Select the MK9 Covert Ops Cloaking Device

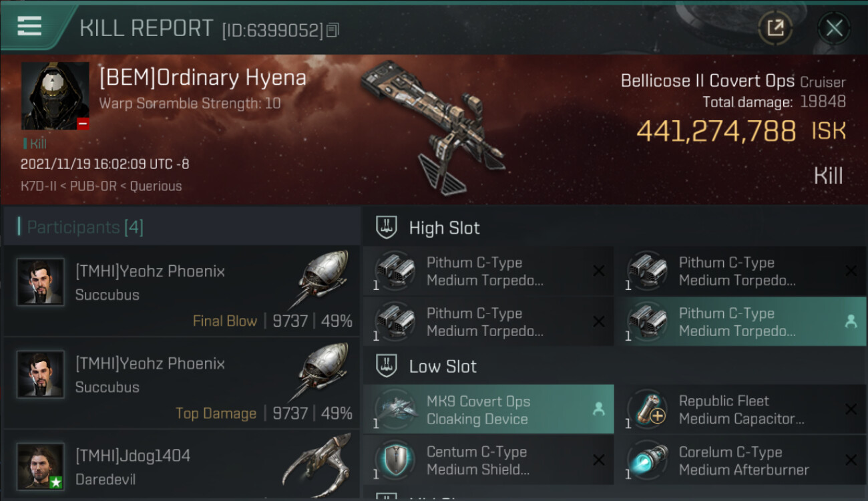tap(489, 409)
